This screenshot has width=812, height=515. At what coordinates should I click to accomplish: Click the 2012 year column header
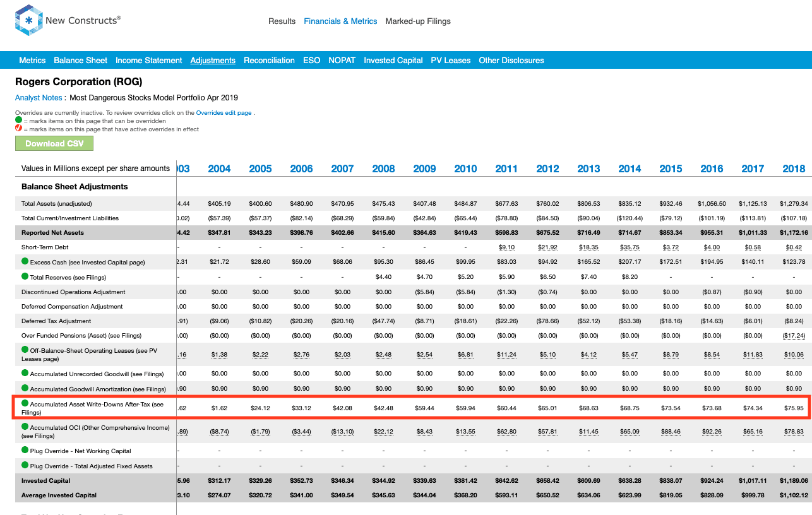pos(547,169)
